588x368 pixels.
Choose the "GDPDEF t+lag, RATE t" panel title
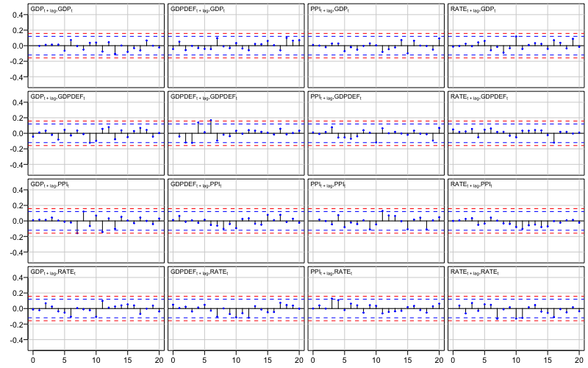pos(199,272)
